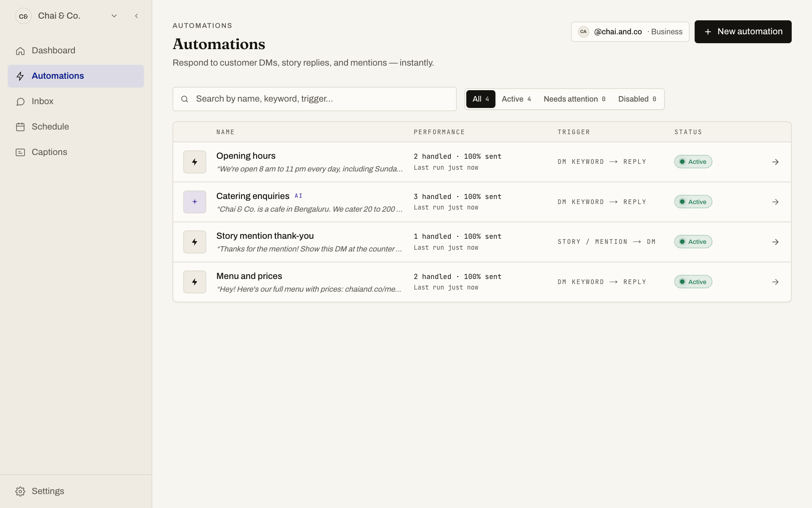
Task: Click 'DM KEYWORD → REPLY' in Opening hours row
Action: pos(602,162)
